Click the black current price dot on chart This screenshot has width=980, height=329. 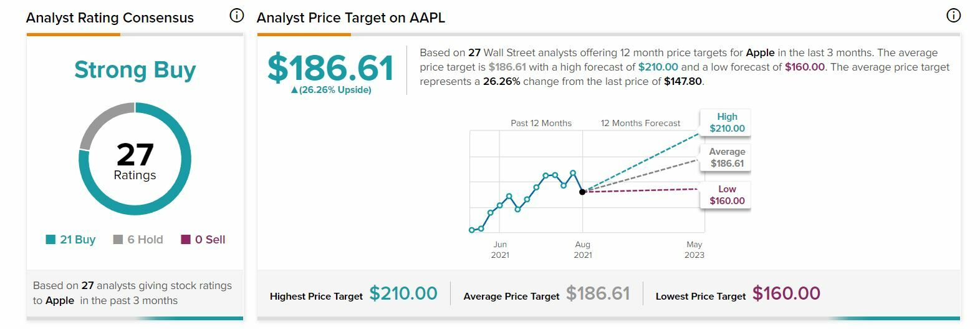tap(582, 192)
